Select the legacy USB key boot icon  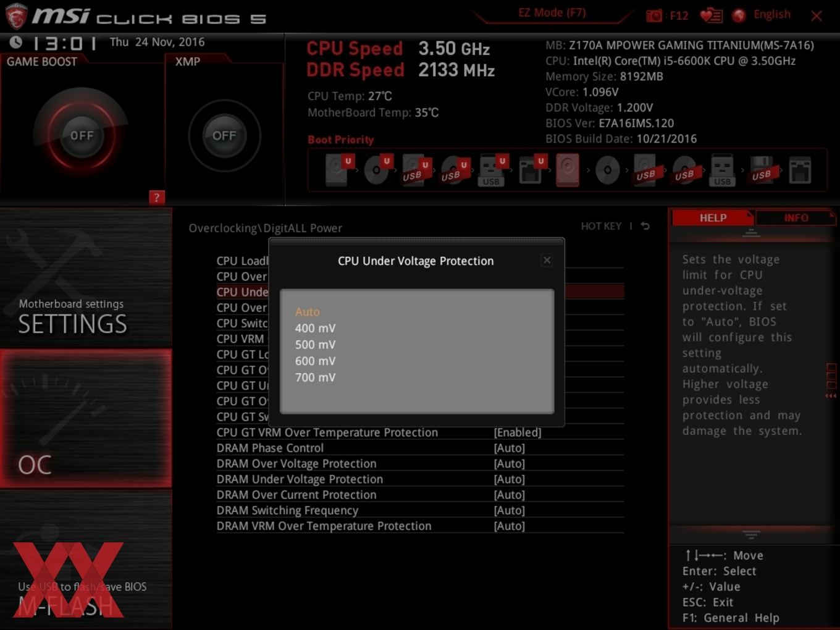pyautogui.click(x=722, y=170)
